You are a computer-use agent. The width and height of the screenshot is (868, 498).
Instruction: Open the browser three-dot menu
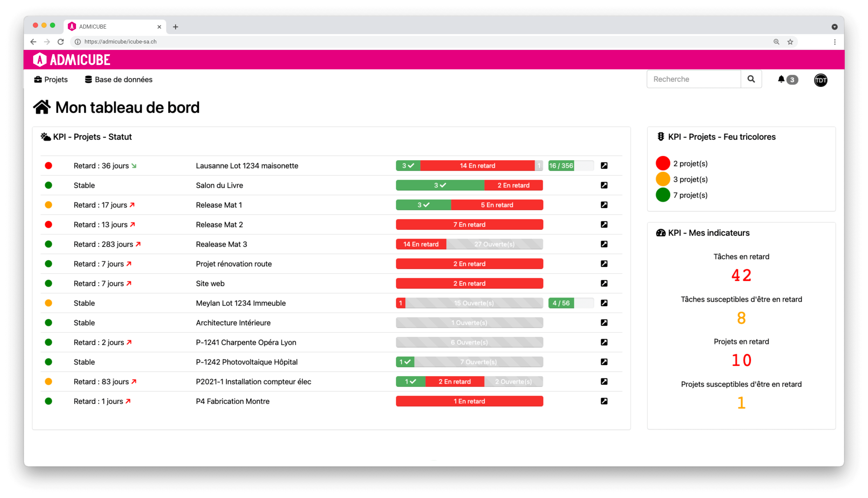pyautogui.click(x=835, y=42)
